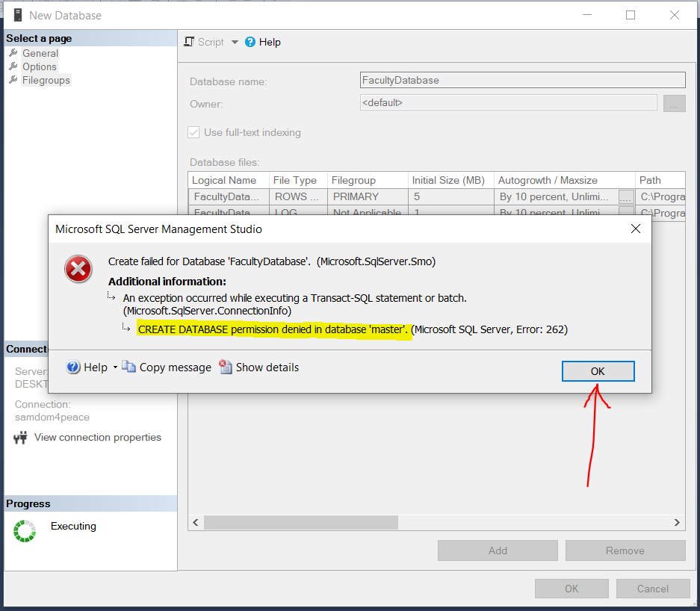Open the Script dropdown arrow
Viewport: 700px width, 611px height.
click(x=235, y=42)
